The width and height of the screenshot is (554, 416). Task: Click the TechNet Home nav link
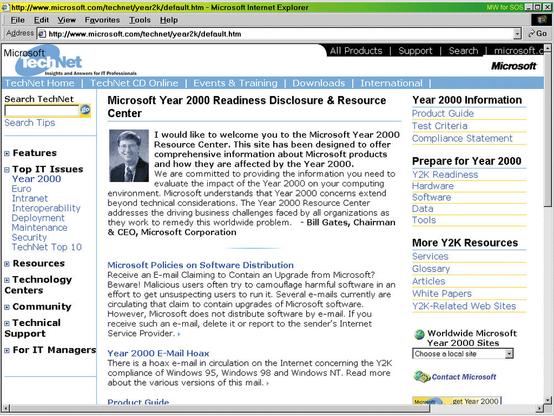40,83
